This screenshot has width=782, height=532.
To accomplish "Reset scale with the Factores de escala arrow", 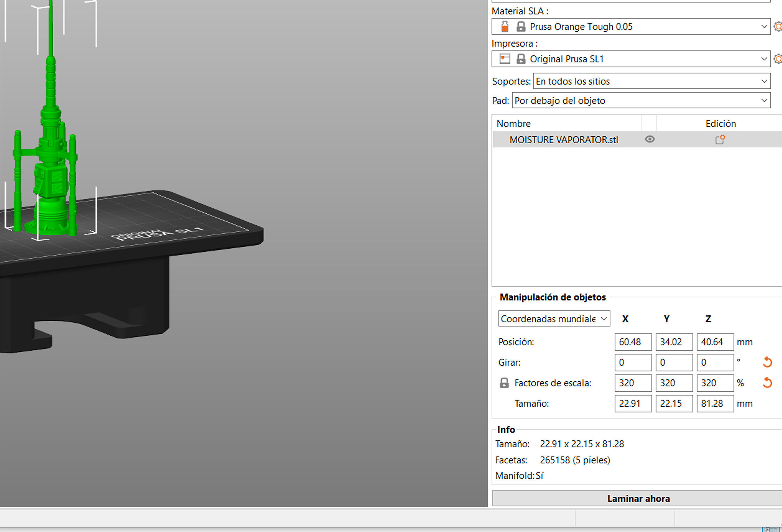I will point(767,383).
